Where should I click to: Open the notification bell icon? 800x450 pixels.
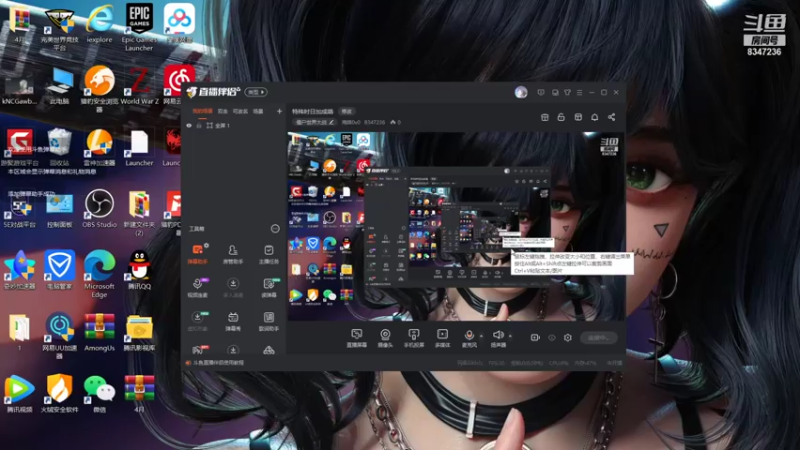pos(594,117)
